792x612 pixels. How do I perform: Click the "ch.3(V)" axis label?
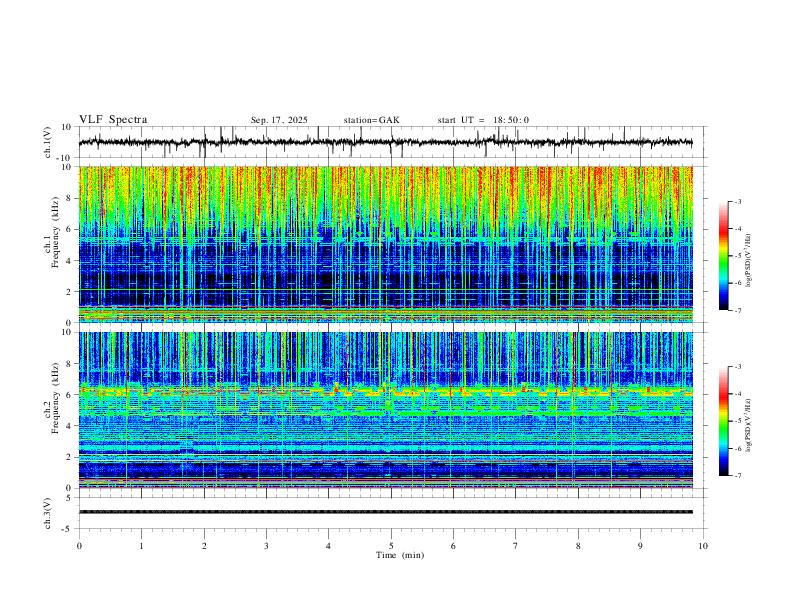pyautogui.click(x=48, y=514)
